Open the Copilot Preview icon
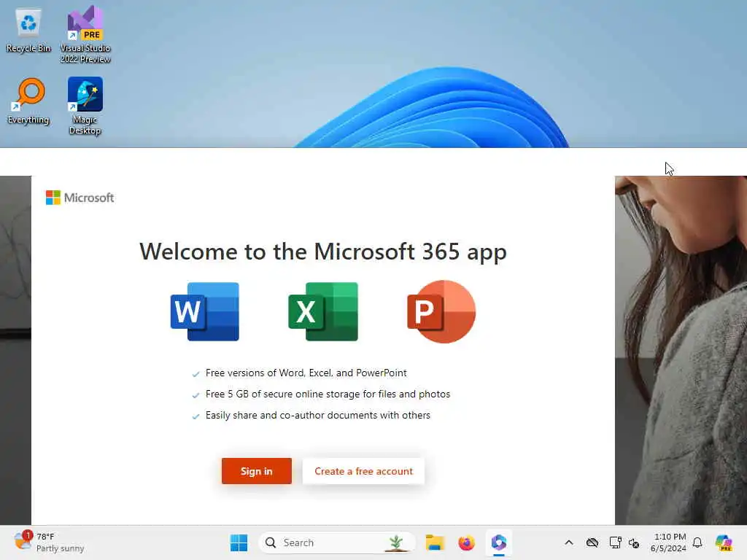The width and height of the screenshot is (747, 560). tap(724, 542)
